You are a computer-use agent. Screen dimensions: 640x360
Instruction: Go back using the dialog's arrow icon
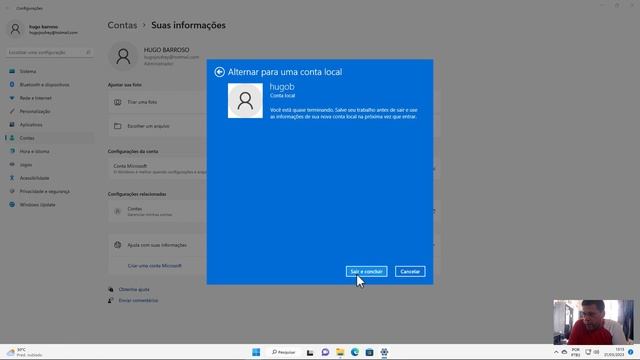pos(219,72)
